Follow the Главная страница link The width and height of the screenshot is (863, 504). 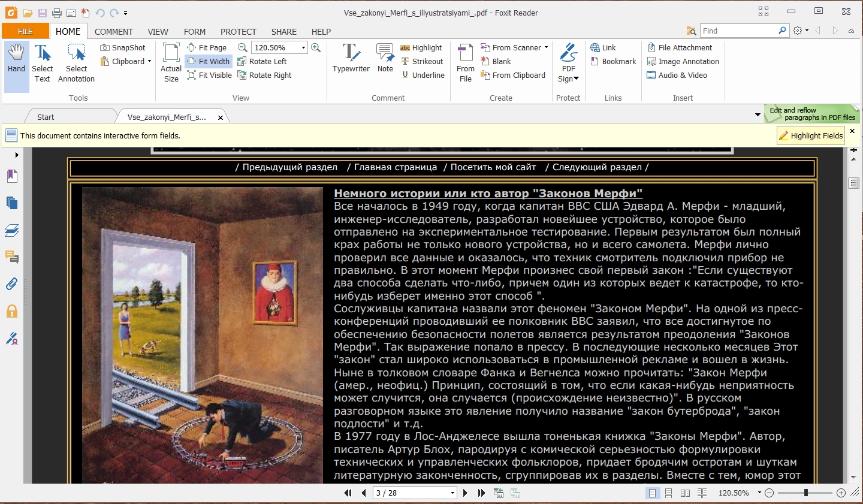coord(396,167)
